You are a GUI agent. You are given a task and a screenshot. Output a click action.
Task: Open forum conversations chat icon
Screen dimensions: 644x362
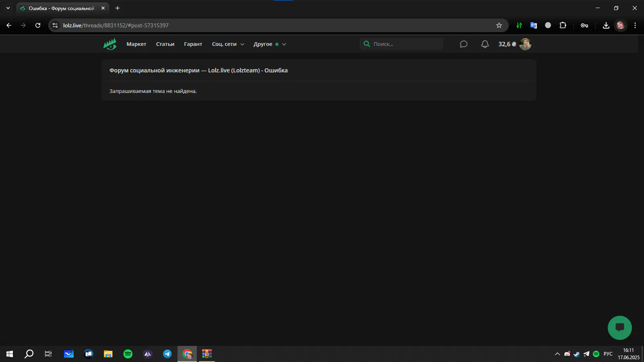pos(464,44)
